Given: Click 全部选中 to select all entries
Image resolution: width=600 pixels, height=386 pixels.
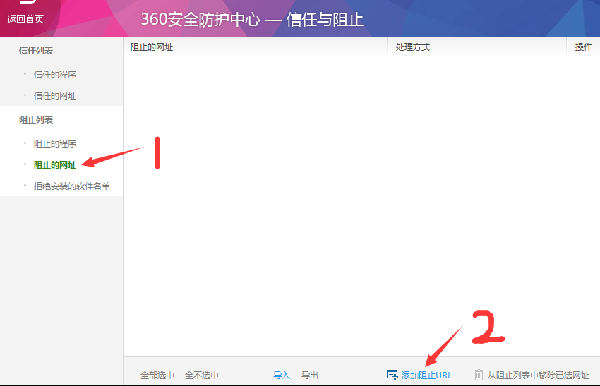Looking at the screenshot, I should coord(157,375).
